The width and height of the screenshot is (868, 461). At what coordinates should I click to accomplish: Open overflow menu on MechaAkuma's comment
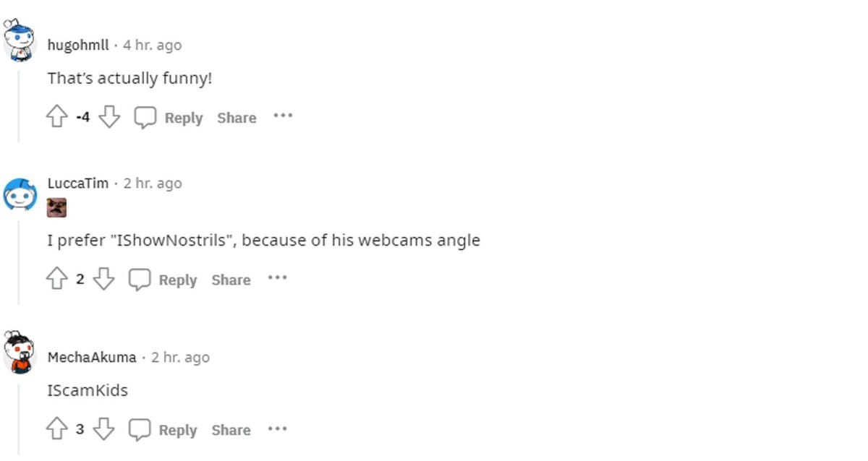pyautogui.click(x=277, y=428)
